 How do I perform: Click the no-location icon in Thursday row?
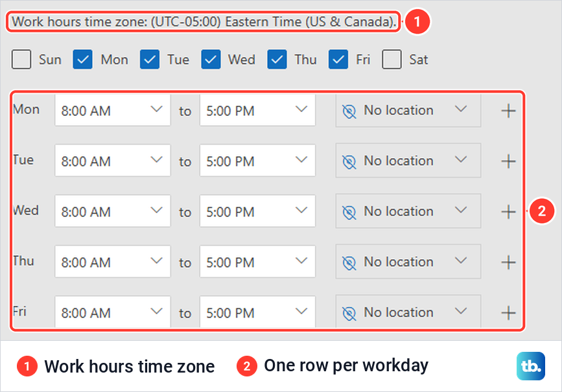349,263
